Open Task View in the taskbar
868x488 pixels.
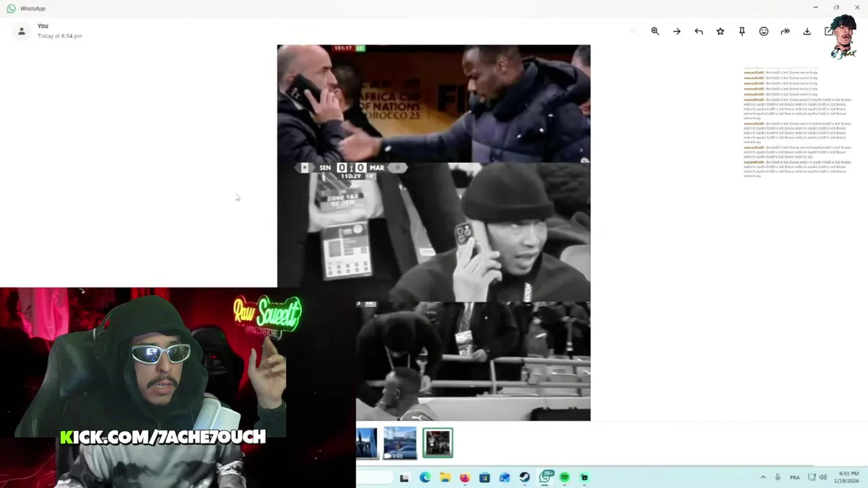(x=404, y=478)
